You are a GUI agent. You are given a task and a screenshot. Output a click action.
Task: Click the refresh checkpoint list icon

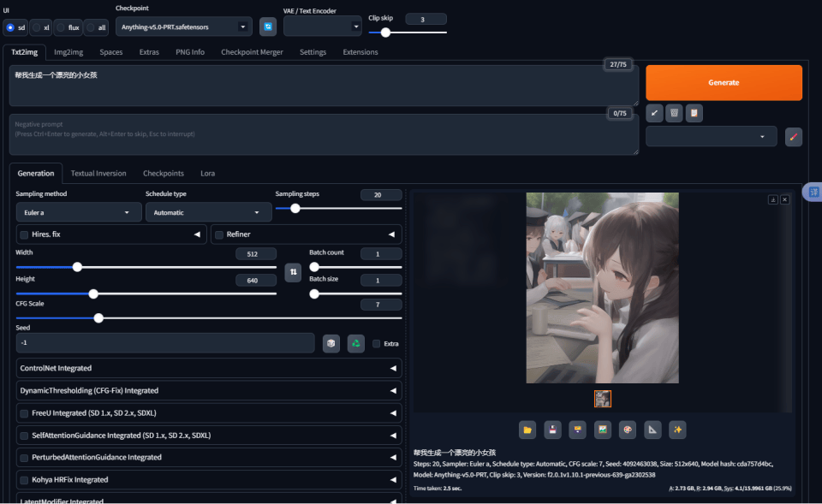268,27
